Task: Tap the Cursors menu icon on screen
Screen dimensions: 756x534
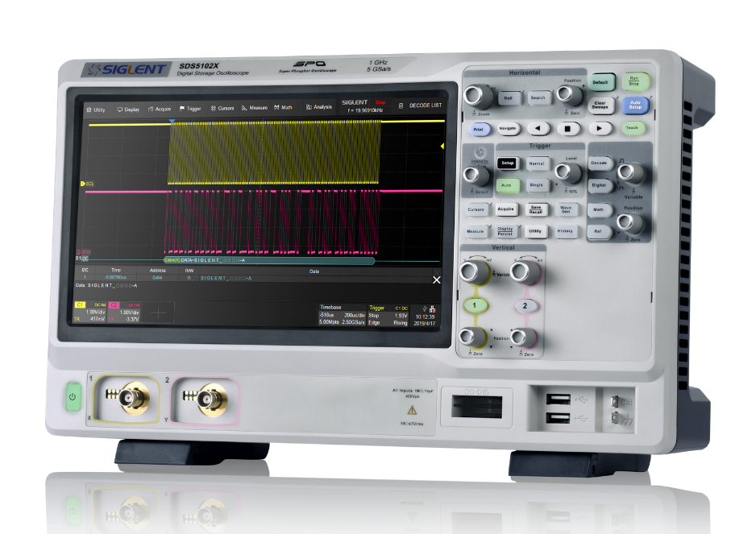Action: [222, 108]
